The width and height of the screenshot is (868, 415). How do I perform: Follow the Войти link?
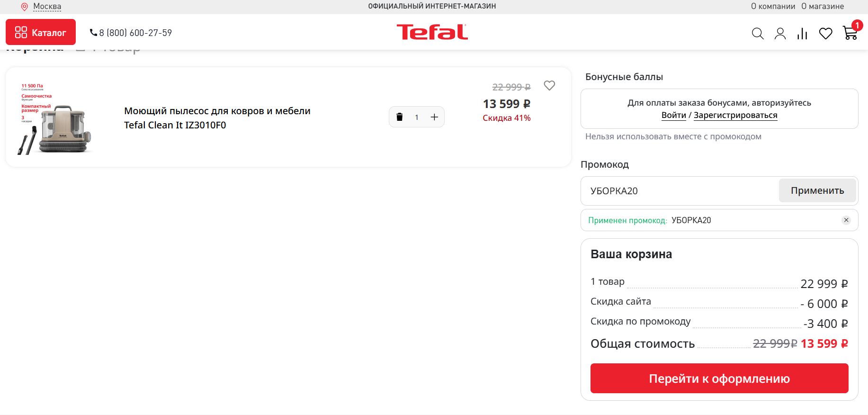(x=673, y=115)
